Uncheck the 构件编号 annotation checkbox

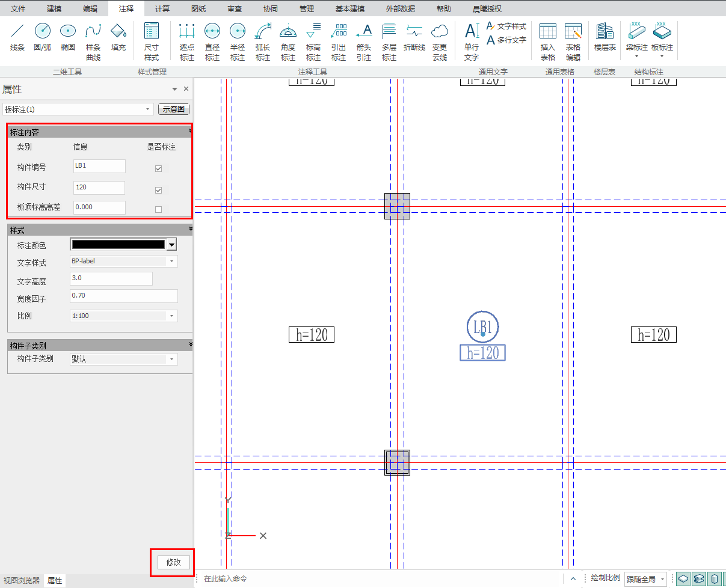click(159, 169)
